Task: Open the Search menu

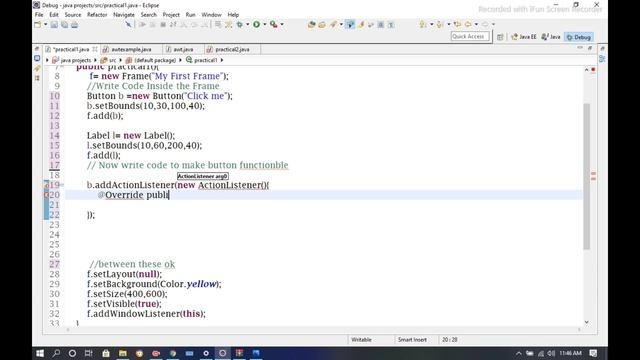Action: [x=149, y=15]
